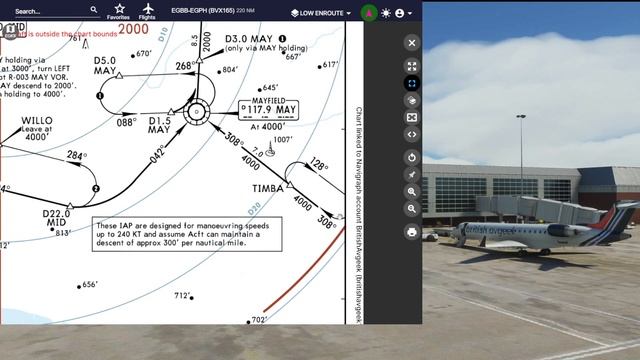Zoom out of the chart
The image size is (640, 360).
coord(412,209)
